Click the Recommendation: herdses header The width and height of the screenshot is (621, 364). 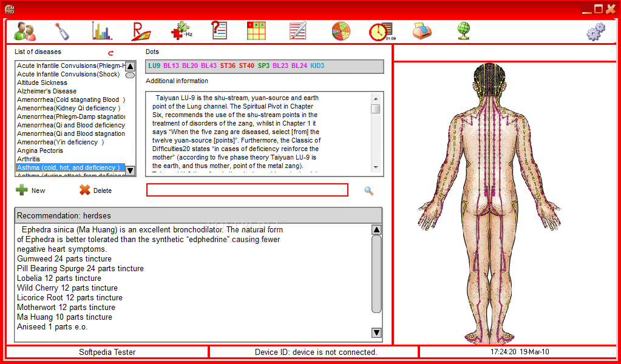click(199, 215)
